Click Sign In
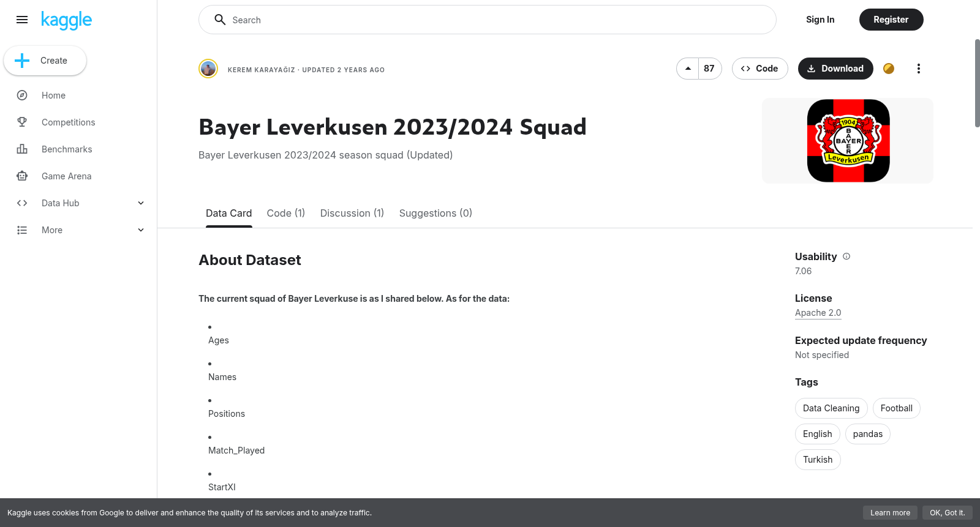The height and width of the screenshot is (527, 980). coord(820,20)
